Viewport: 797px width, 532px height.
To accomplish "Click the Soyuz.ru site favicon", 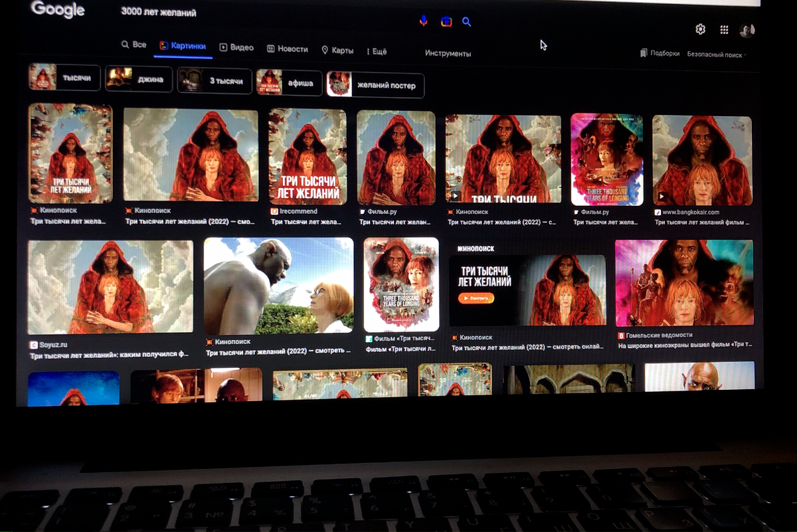I will tap(33, 345).
